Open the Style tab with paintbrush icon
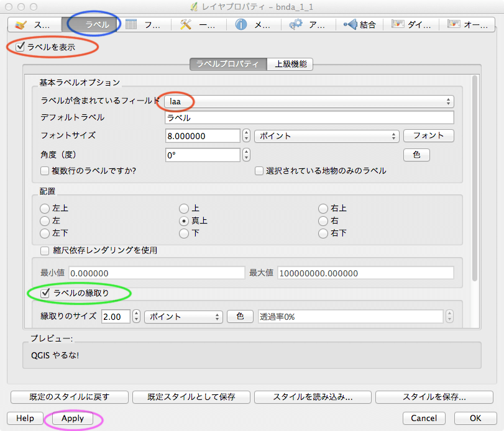 click(34, 25)
